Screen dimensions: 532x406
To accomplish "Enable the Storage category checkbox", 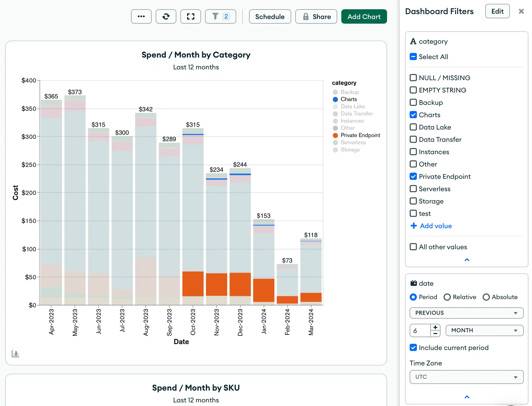I will click(x=413, y=201).
